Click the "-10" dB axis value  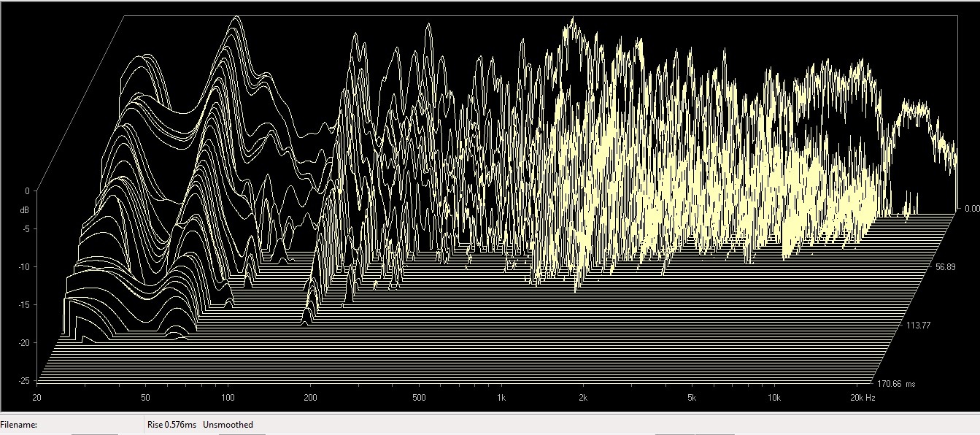point(23,267)
